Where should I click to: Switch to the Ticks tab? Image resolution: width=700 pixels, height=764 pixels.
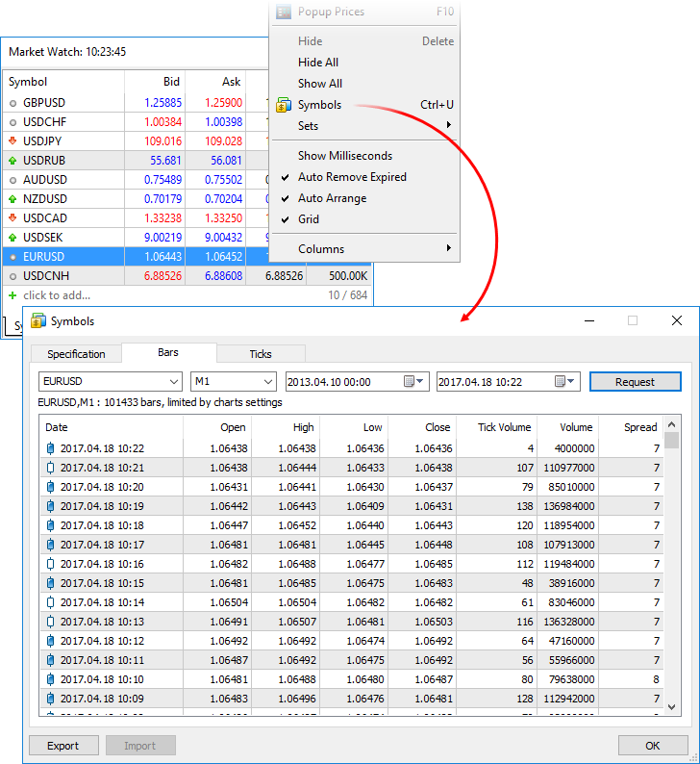click(261, 354)
